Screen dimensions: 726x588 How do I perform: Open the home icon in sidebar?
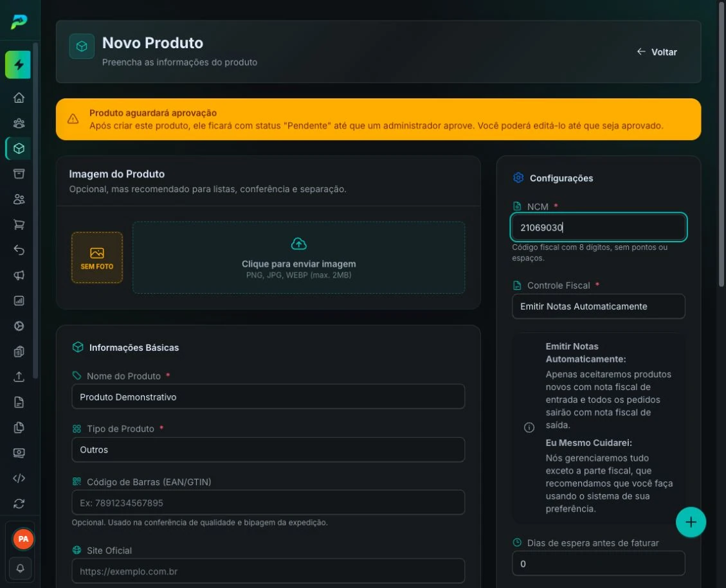tap(19, 98)
